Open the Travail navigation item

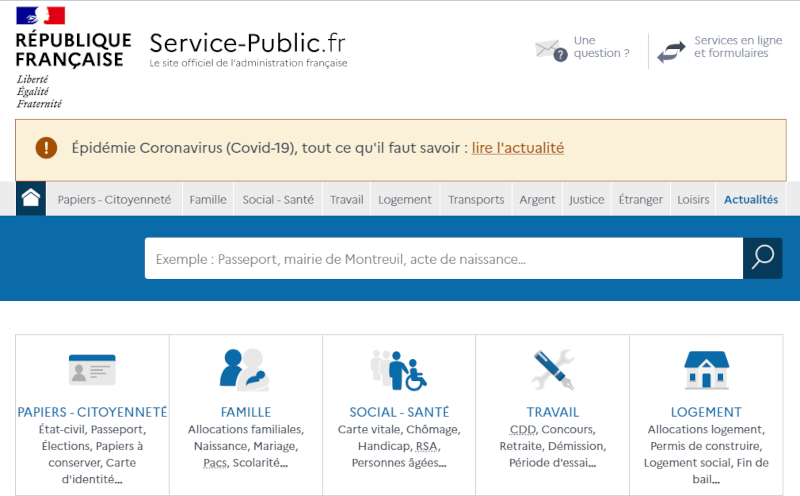point(346,200)
